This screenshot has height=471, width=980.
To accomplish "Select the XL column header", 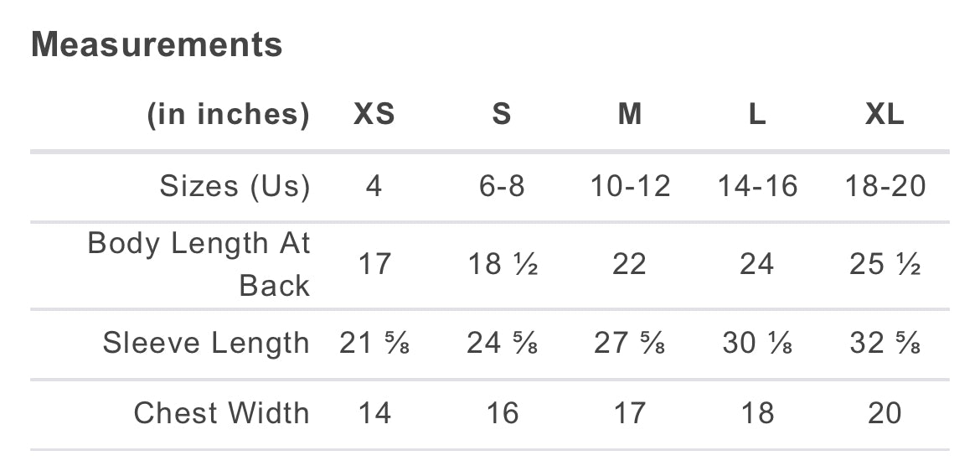I will [885, 115].
